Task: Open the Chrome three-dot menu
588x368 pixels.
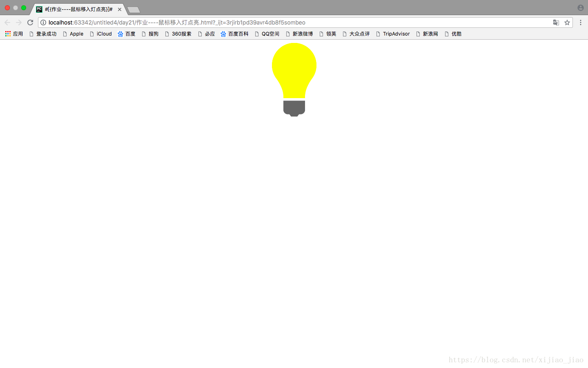Action: (581, 22)
